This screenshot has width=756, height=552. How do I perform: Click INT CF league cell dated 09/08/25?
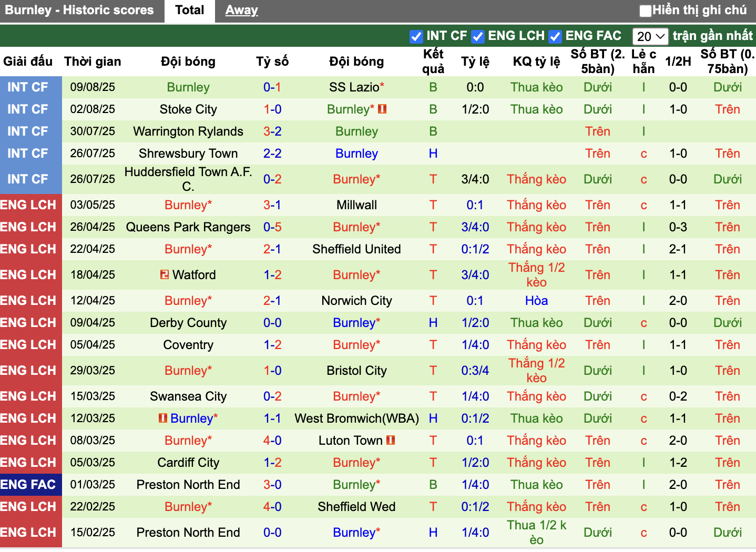[x=30, y=87]
